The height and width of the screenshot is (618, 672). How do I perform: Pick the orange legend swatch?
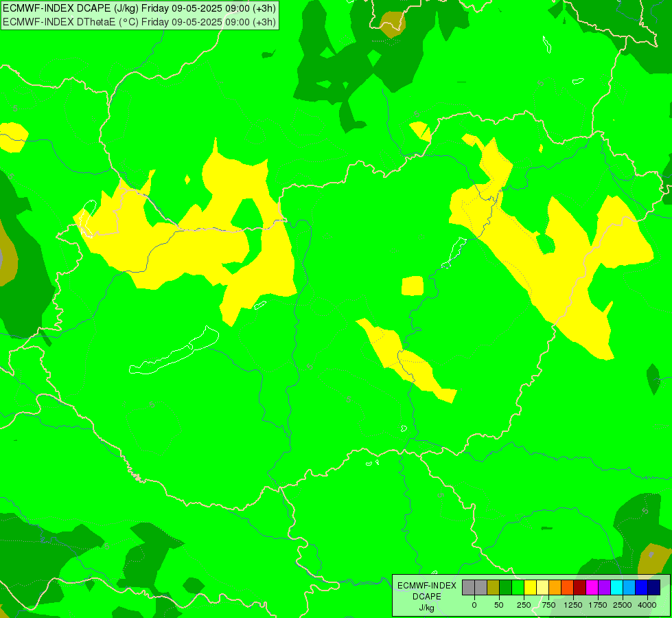(x=555, y=588)
